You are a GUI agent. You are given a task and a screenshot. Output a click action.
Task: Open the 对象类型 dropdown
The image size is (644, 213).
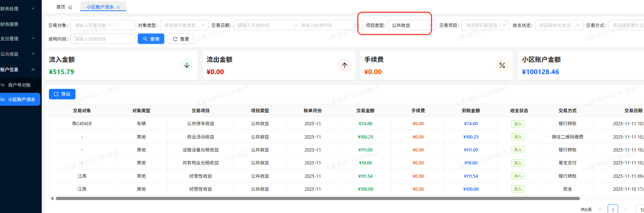pos(184,25)
